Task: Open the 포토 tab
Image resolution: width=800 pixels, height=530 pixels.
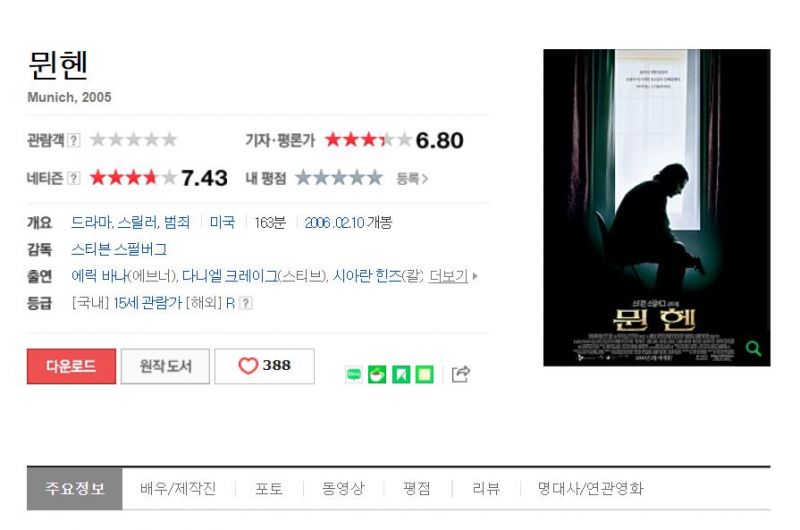Action: 269,488
